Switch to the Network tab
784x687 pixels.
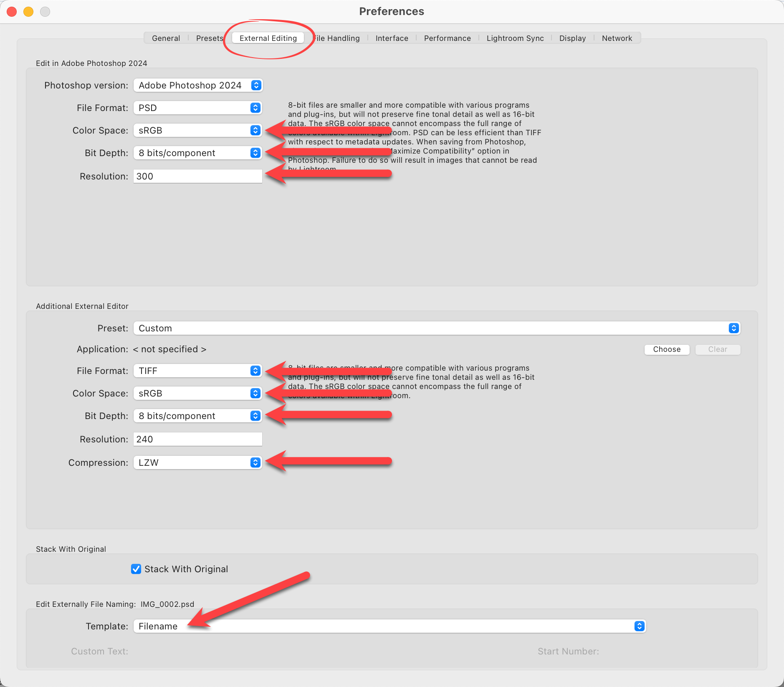617,38
